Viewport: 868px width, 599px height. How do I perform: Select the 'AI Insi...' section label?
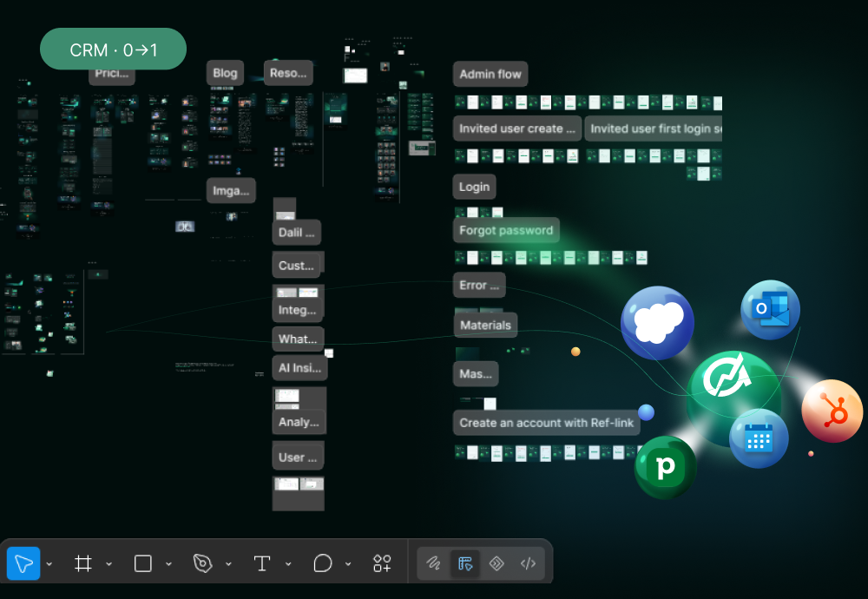[x=300, y=367]
